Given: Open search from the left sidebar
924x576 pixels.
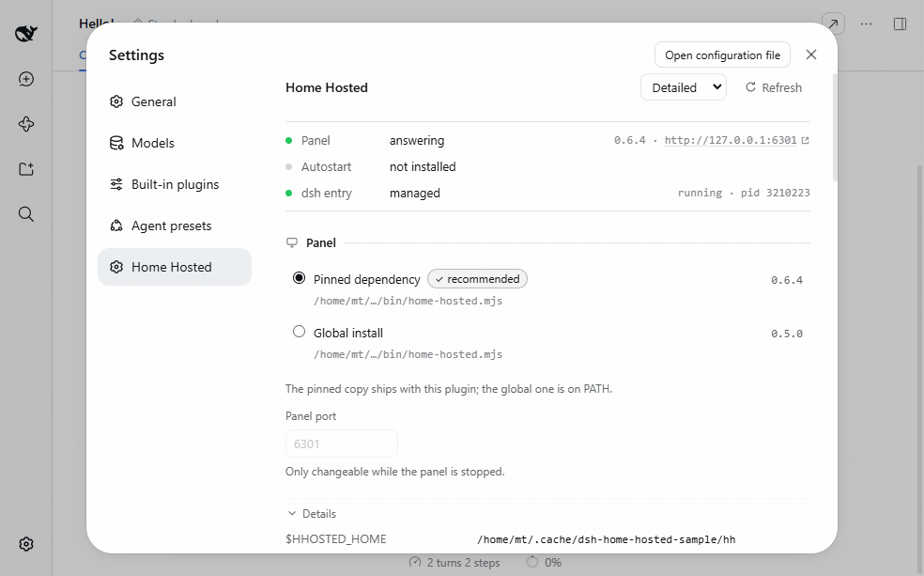Looking at the screenshot, I should 26,214.
